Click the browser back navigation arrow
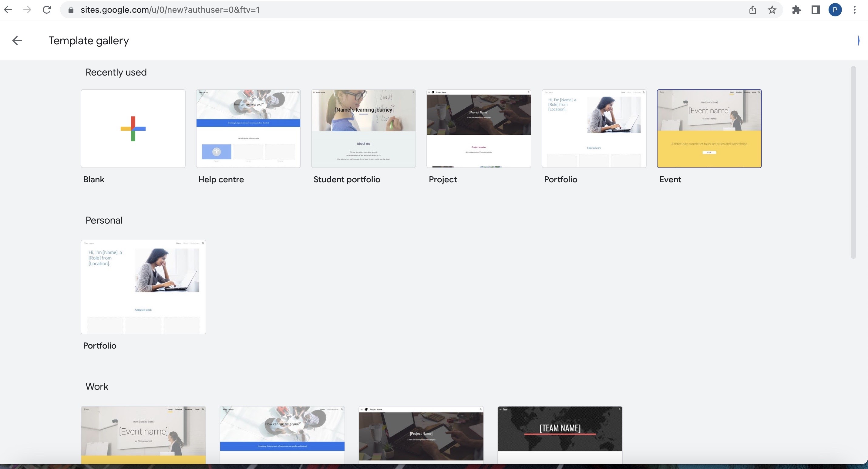Viewport: 868px width, 469px height. tap(8, 10)
